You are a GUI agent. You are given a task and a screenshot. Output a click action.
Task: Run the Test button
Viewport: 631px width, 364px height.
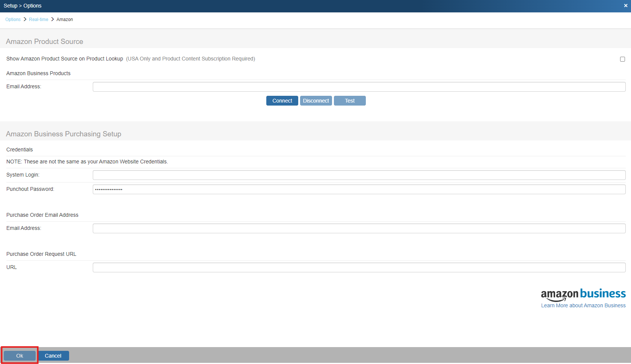tap(349, 101)
